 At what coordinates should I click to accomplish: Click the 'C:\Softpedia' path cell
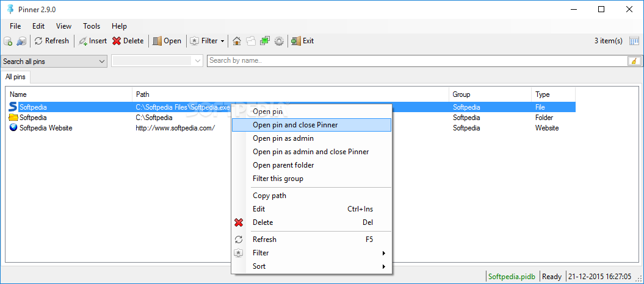coord(154,118)
